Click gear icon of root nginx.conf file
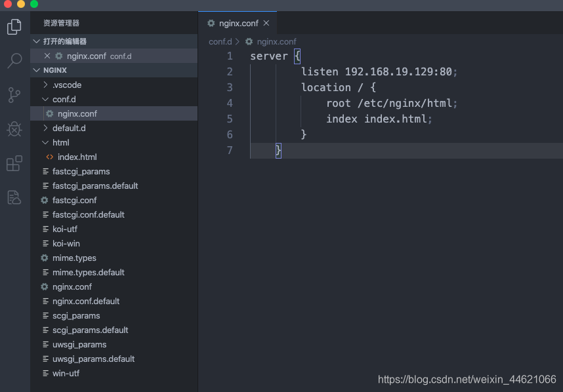The image size is (563, 392). 45,286
